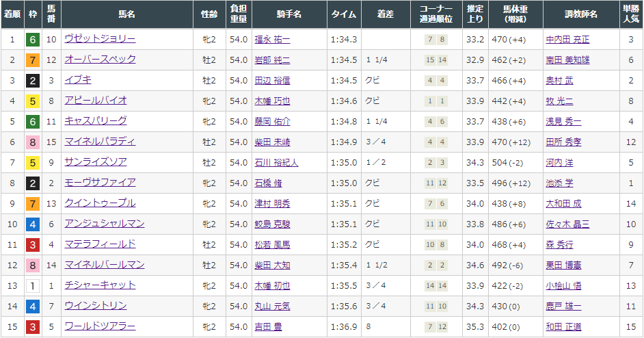This screenshot has height=338, width=644.
Task: Click the 馬名 column header
Action: (x=127, y=14)
